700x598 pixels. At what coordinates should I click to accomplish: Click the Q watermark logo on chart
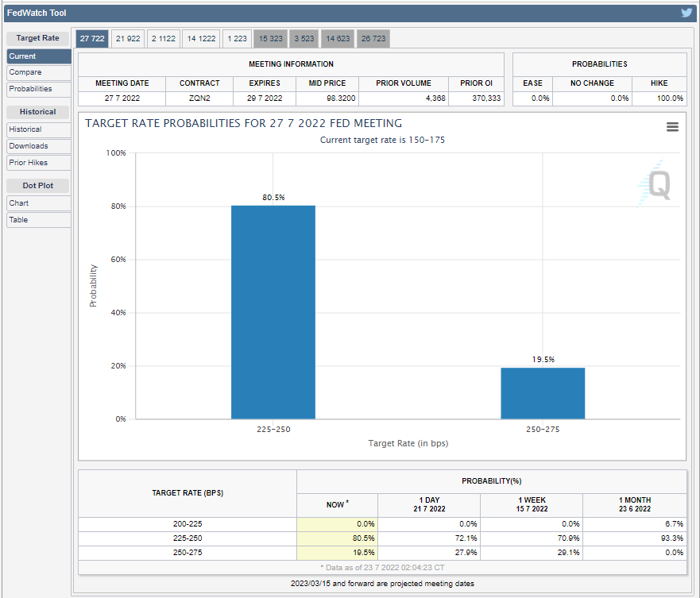tap(658, 184)
